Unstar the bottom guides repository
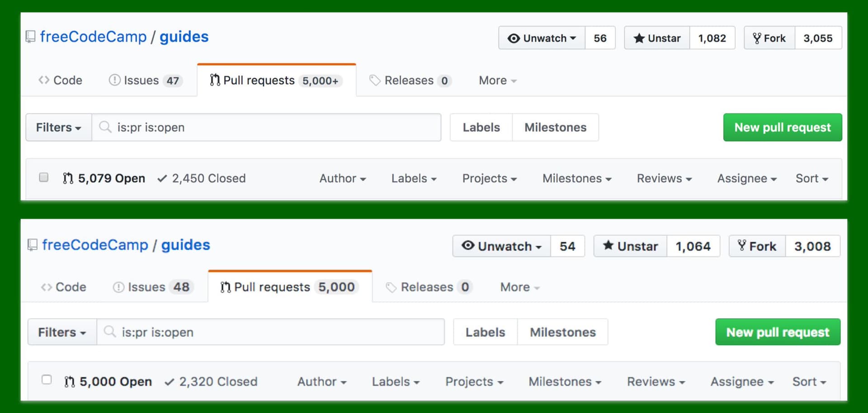The width and height of the screenshot is (868, 413). click(630, 246)
